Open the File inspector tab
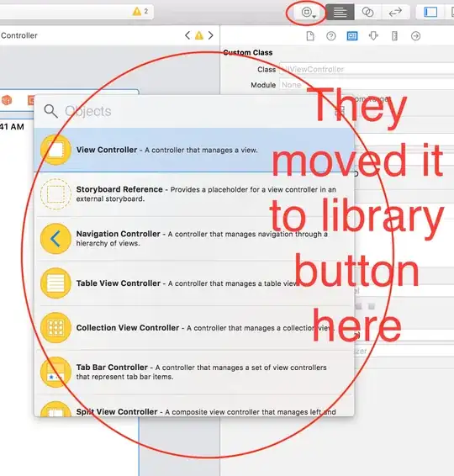The height and width of the screenshot is (476, 454). (x=310, y=36)
